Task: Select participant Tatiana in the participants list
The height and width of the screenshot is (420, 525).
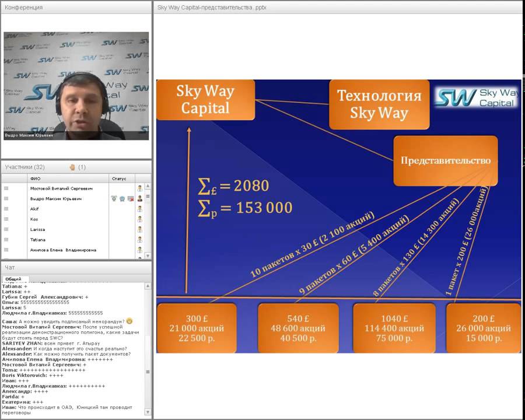Action: (38, 240)
